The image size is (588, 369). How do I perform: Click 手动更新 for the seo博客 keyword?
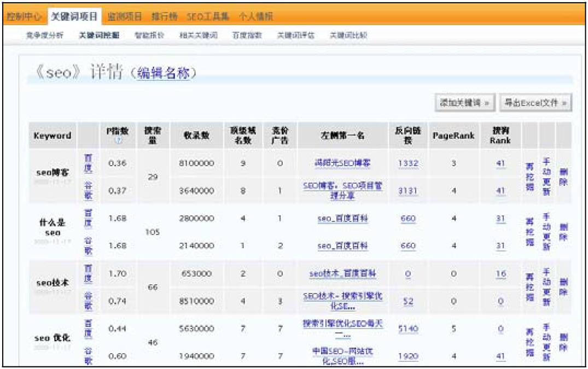point(546,177)
